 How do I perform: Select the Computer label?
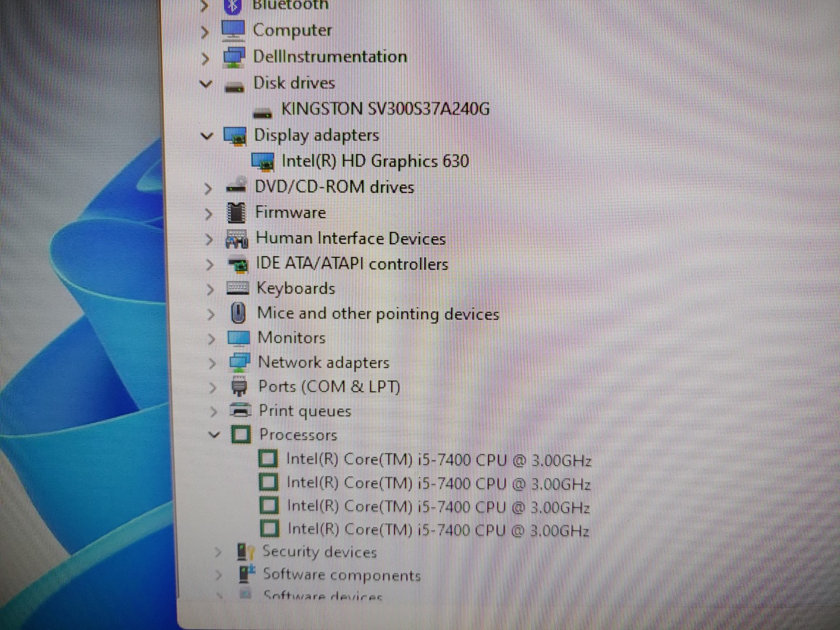tap(292, 30)
